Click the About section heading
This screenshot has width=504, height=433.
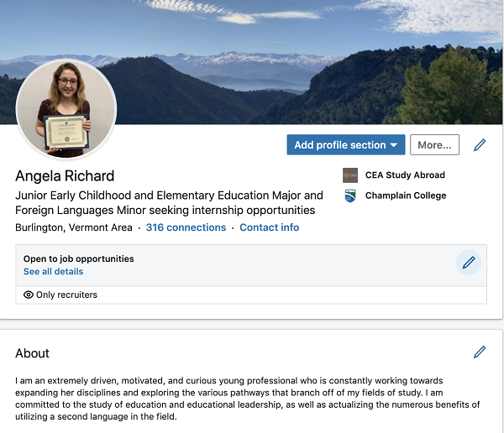[33, 353]
